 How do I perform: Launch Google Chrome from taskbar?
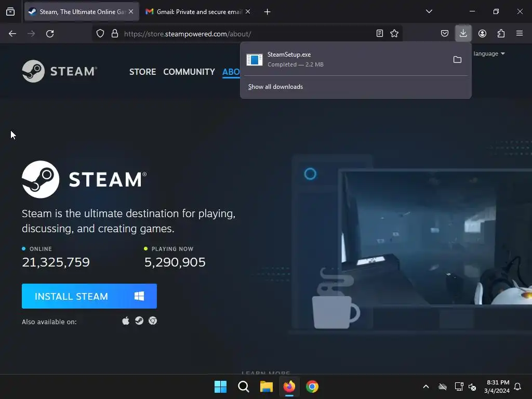pos(312,387)
